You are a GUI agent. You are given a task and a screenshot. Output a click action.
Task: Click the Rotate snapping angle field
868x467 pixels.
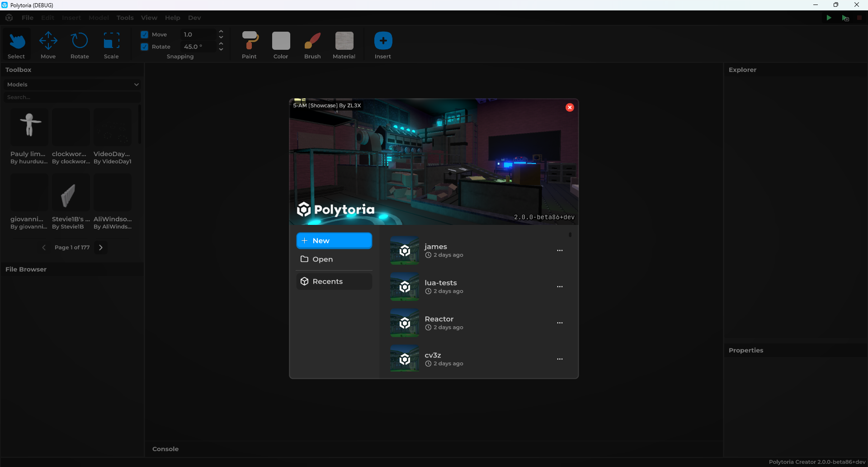coord(198,47)
